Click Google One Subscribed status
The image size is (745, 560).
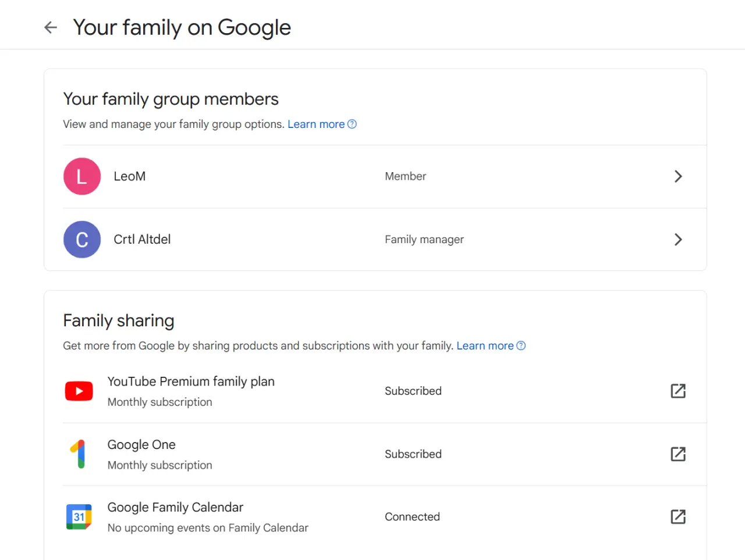(413, 454)
